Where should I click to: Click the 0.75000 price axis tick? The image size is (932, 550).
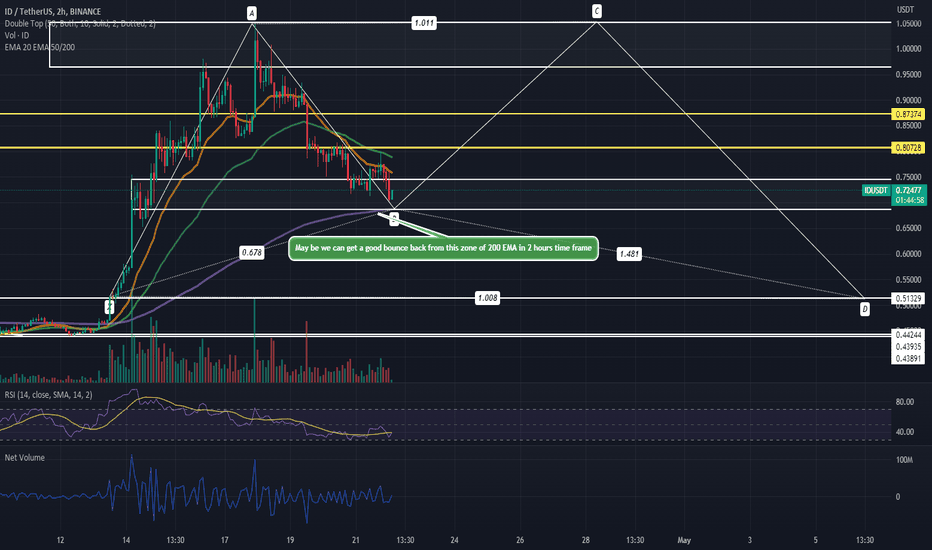[909, 177]
